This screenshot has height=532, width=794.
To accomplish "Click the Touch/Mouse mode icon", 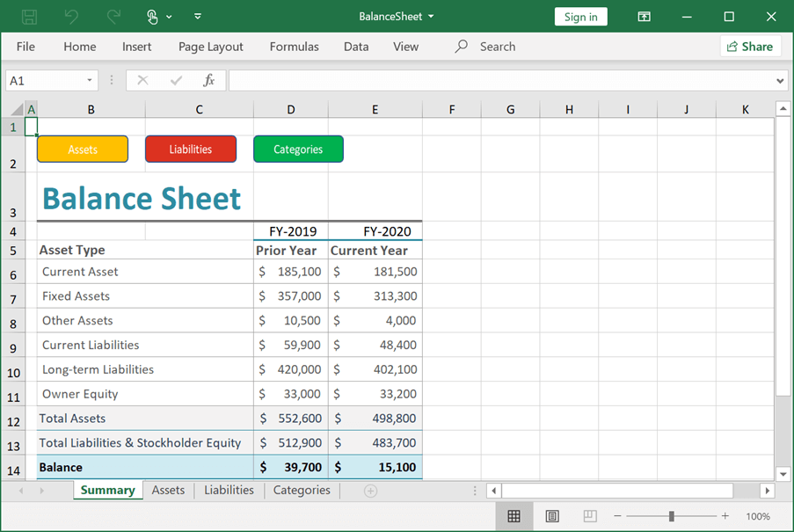I will click(153, 17).
